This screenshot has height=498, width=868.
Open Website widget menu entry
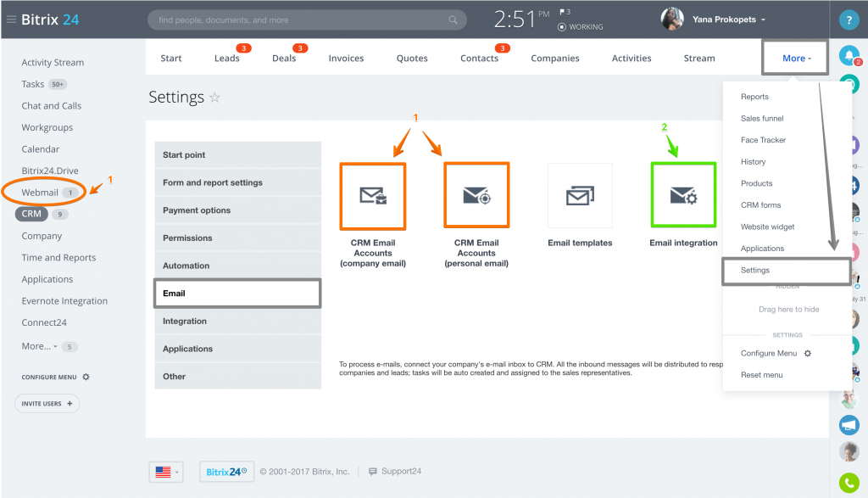pos(768,227)
